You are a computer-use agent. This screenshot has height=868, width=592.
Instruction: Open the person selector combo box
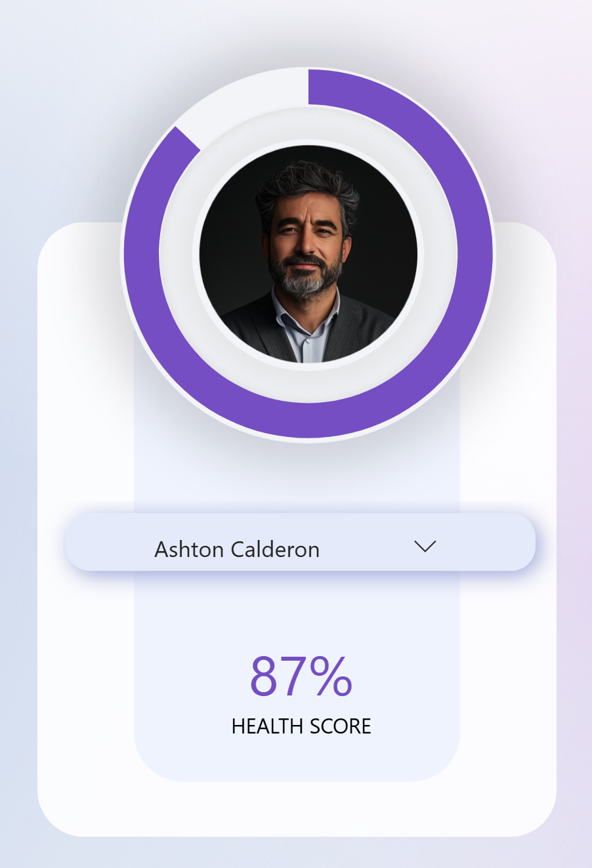coord(300,542)
